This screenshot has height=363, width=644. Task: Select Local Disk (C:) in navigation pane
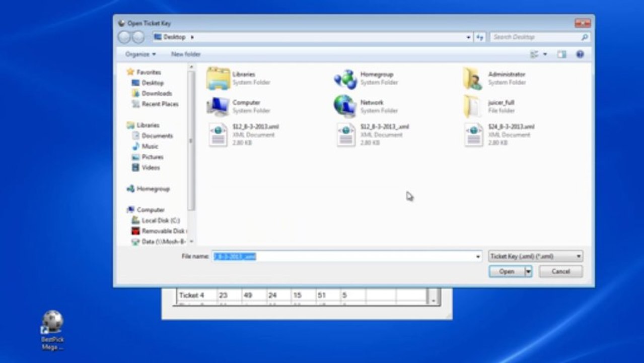[156, 220]
